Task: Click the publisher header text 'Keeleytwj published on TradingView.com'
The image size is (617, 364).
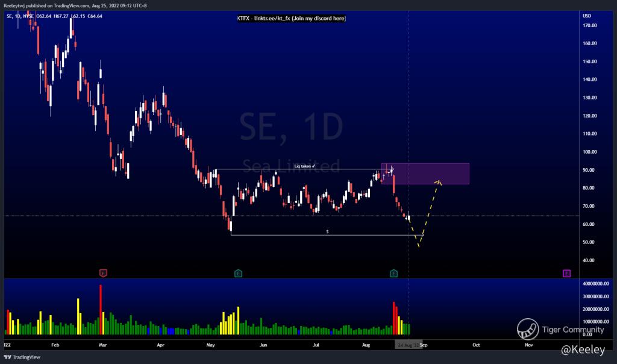Action: tap(46, 6)
